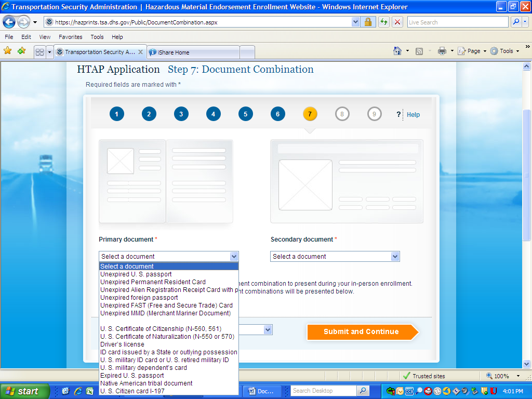Choose Unexpired U. S. passport option
Viewport: 532px width, 399px height.
pyautogui.click(x=169, y=274)
